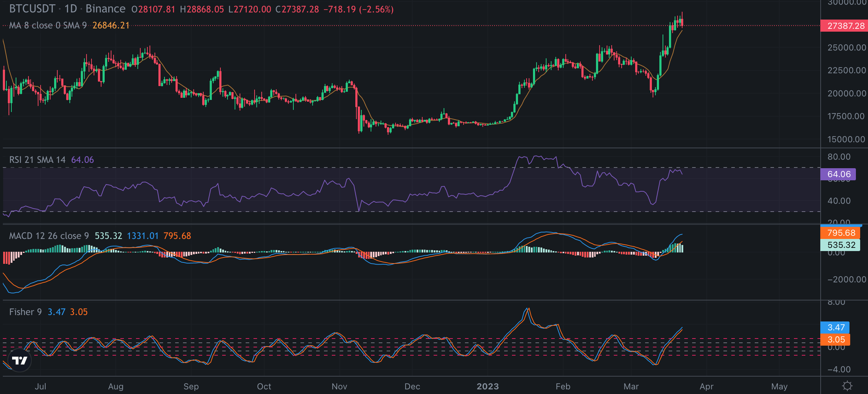Click the RSI 80.00 scale label
The height and width of the screenshot is (394, 868).
click(839, 157)
